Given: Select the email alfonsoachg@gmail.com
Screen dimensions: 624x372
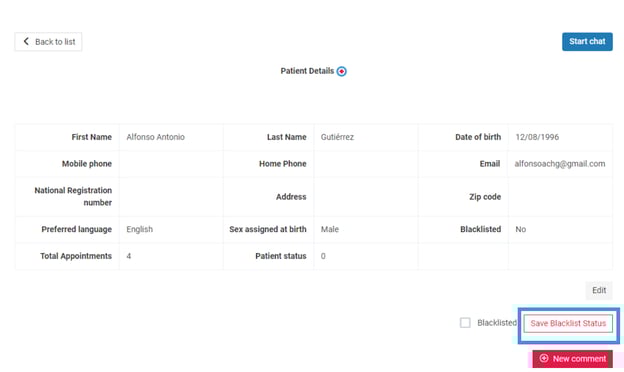Looking at the screenshot, I should (x=560, y=164).
